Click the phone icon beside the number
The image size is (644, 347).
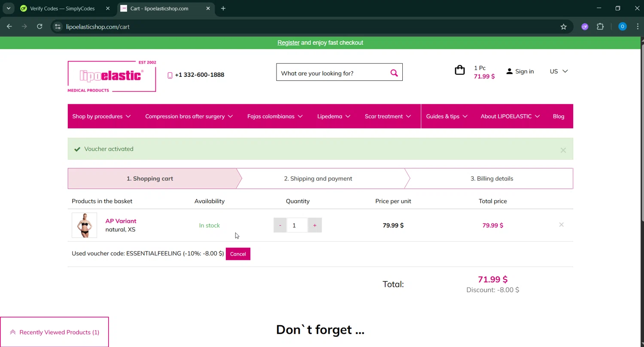[170, 75]
